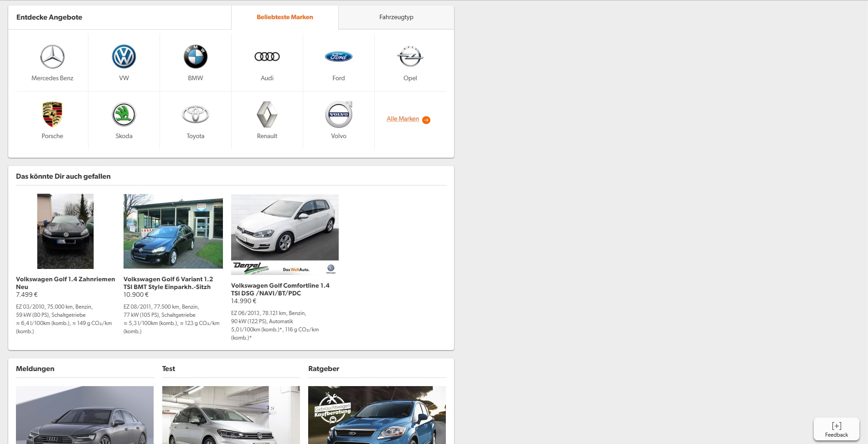Click 'EZ 06/2013, 78.121 km, Benzin' details
This screenshot has height=444, width=868.
(x=269, y=313)
